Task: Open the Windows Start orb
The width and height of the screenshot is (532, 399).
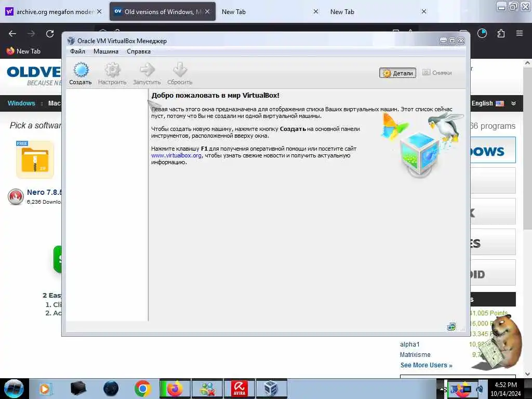Action: 14,389
